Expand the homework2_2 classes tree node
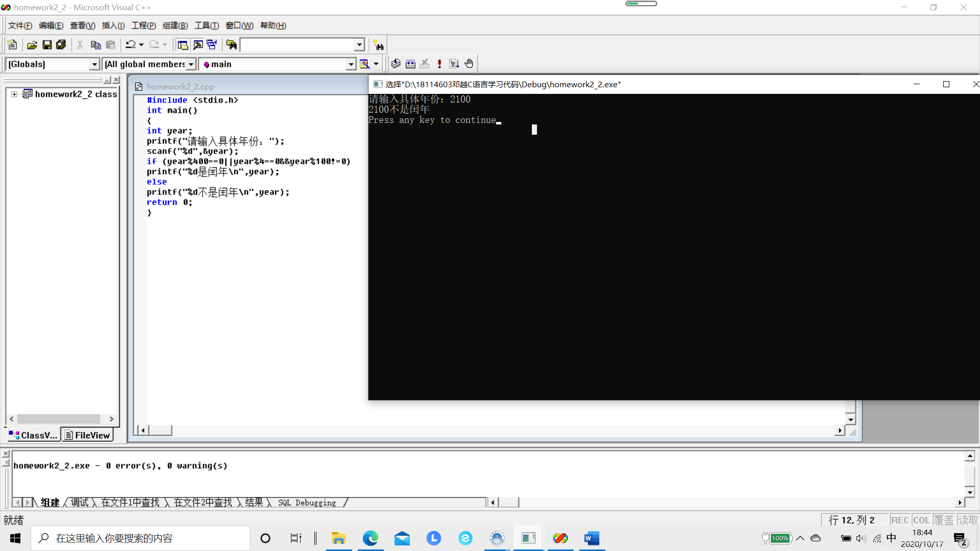Viewport: 980px width, 551px height. [x=14, y=94]
